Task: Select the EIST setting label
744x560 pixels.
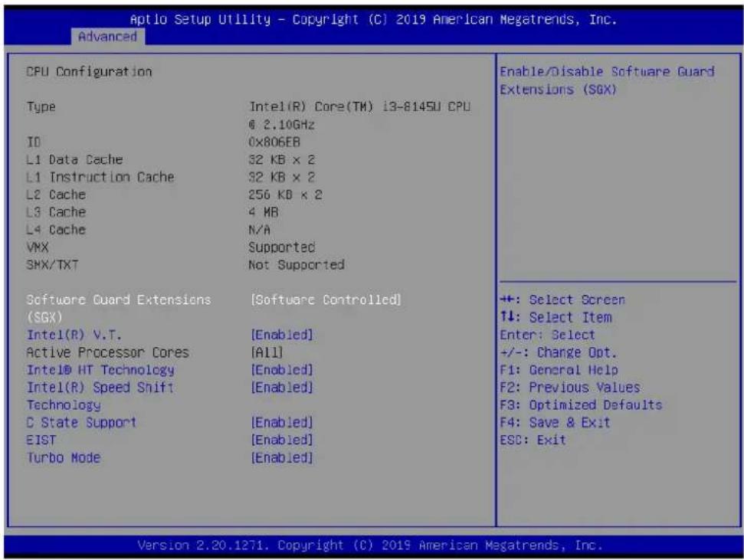Action: pyautogui.click(x=41, y=440)
